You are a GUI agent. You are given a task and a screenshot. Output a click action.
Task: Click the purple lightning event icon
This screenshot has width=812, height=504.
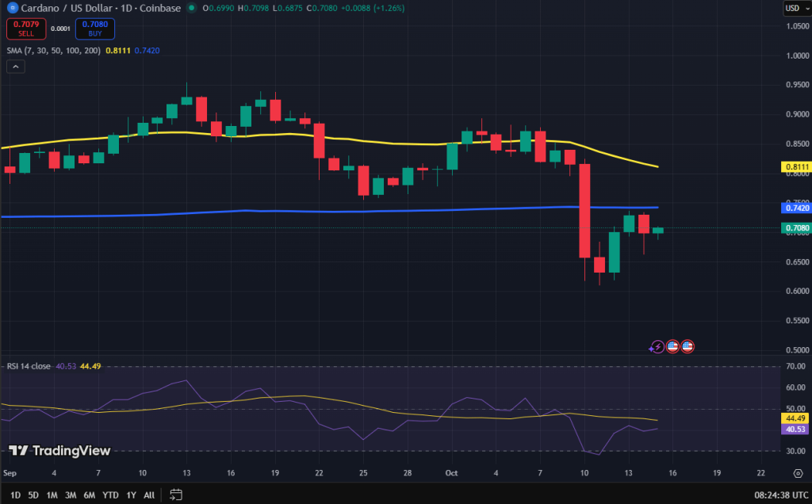click(x=657, y=346)
